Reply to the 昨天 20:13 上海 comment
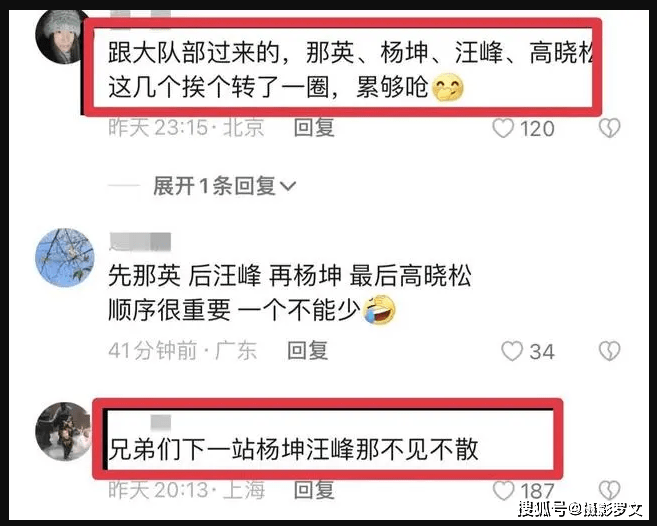Screen dimensions: 657x526 pyautogui.click(x=314, y=490)
